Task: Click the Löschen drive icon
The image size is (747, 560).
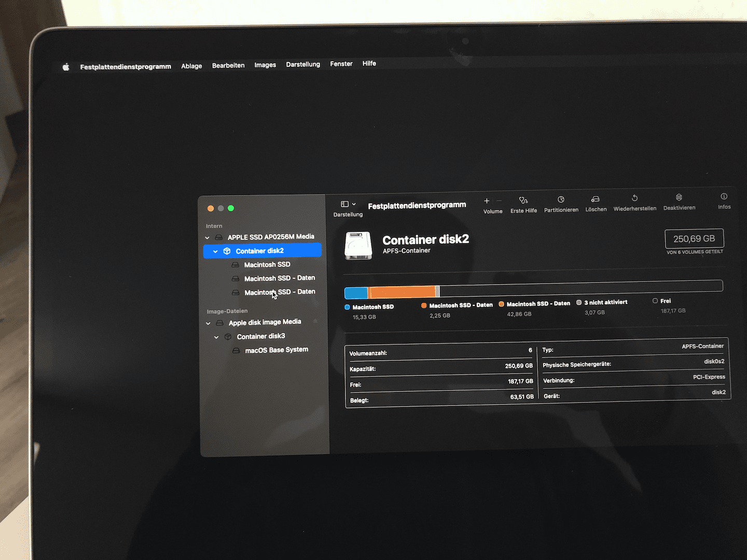Action: pos(596,199)
